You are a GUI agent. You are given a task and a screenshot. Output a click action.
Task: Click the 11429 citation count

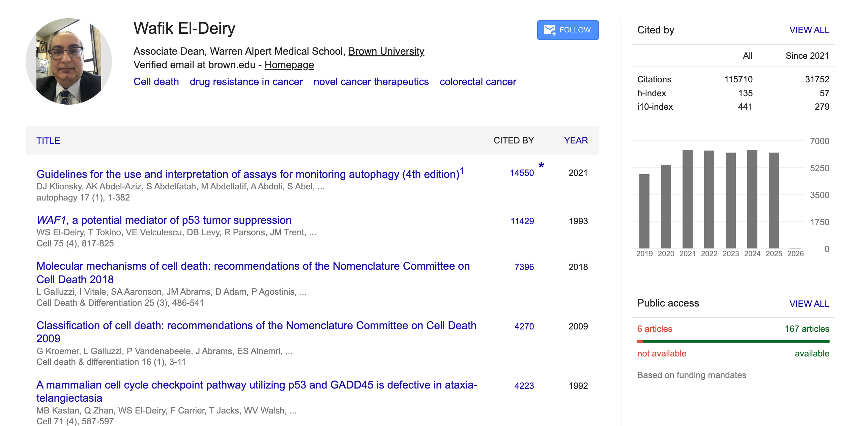point(522,221)
